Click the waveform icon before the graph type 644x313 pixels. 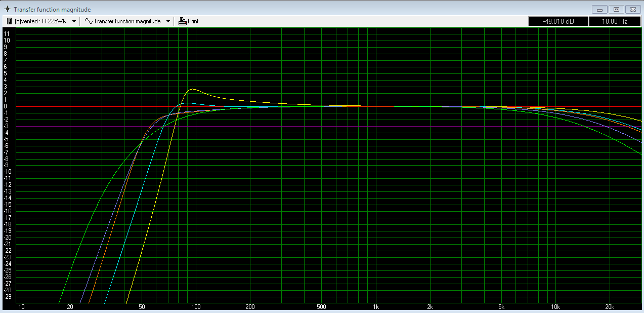tap(88, 21)
